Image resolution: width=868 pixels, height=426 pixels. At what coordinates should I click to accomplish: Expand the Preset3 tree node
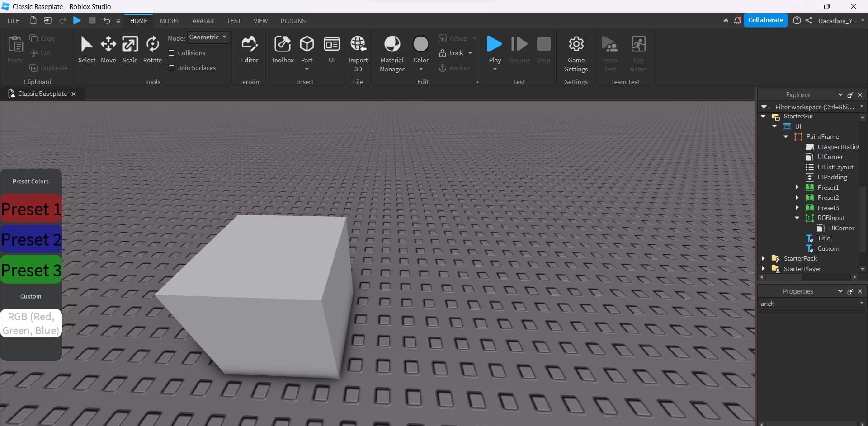[797, 207]
